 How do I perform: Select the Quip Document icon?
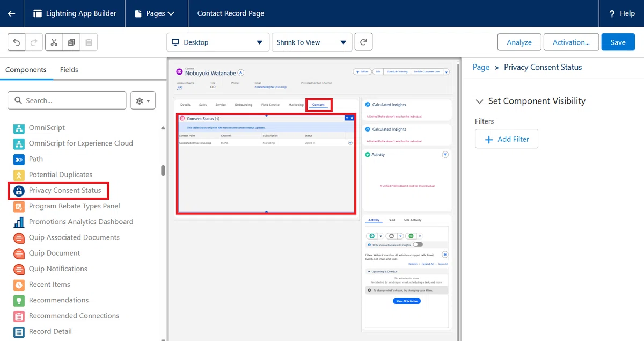19,253
